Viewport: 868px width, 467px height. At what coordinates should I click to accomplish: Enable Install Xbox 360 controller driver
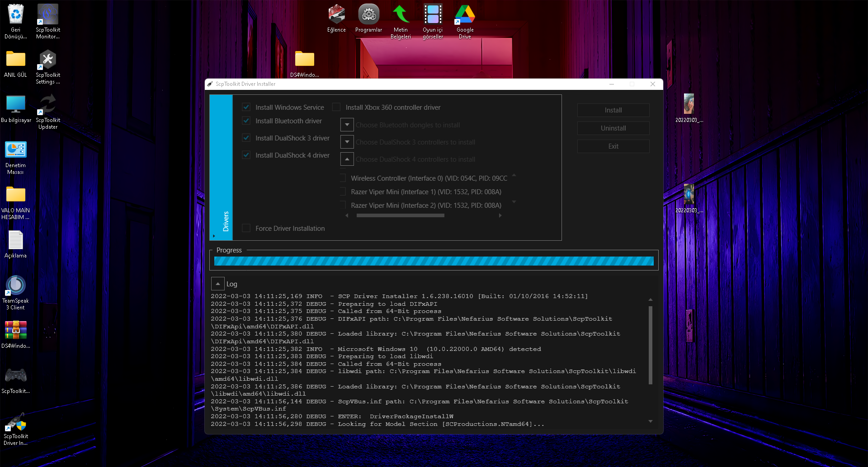click(x=336, y=107)
